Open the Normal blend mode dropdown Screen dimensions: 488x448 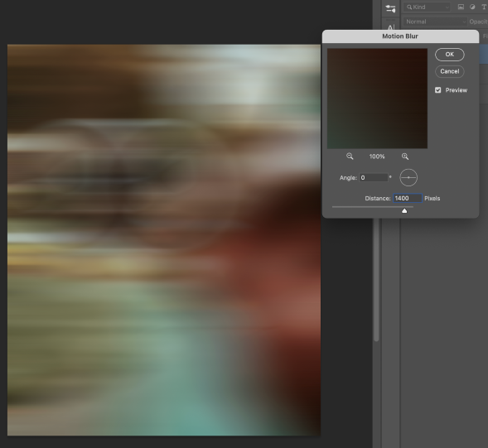coord(435,22)
